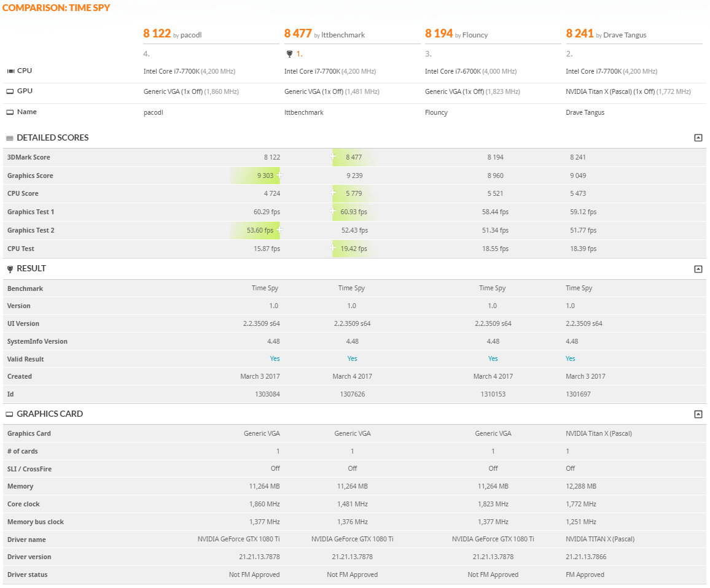Click the SystemInfo Version row label

[x=37, y=342]
